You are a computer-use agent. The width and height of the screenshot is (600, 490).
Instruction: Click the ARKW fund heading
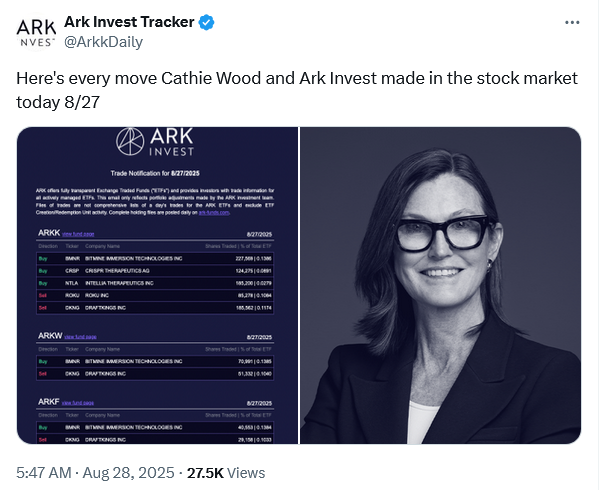pos(49,336)
